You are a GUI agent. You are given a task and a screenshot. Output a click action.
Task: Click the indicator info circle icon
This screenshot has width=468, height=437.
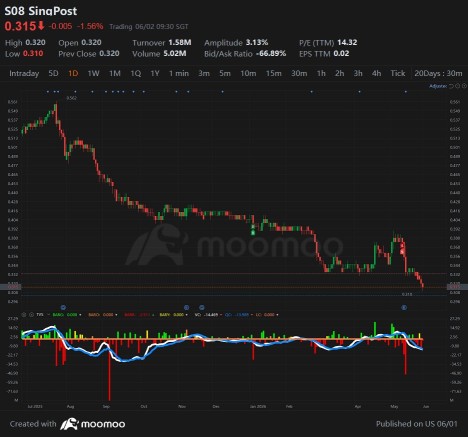click(x=31, y=315)
